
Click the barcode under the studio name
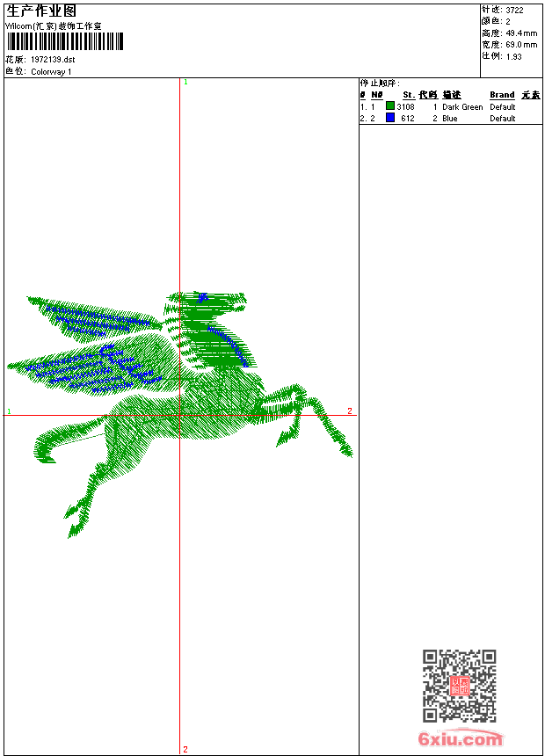tap(65, 41)
